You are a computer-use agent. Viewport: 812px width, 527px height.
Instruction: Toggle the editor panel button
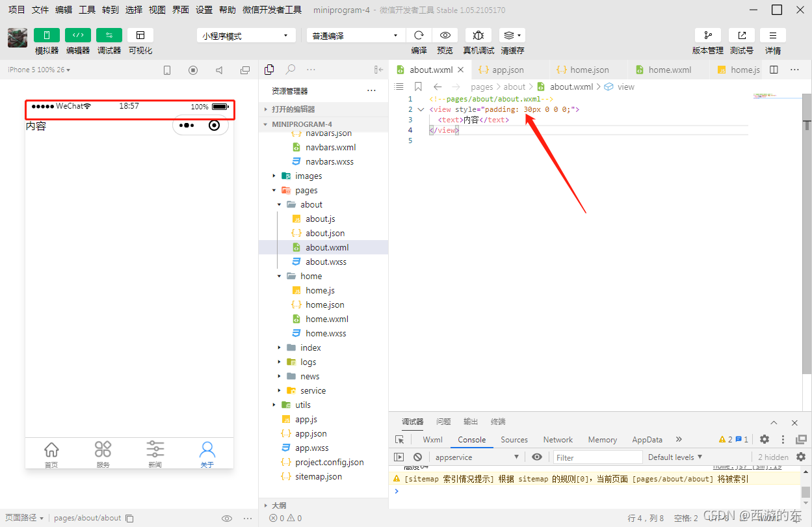point(78,35)
